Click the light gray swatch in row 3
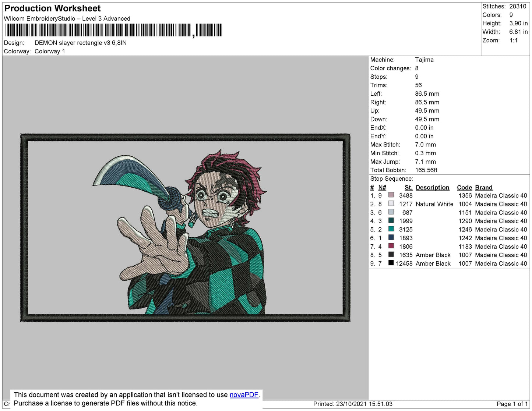Image resolution: width=532 pixels, height=411 pixels. pos(391,212)
